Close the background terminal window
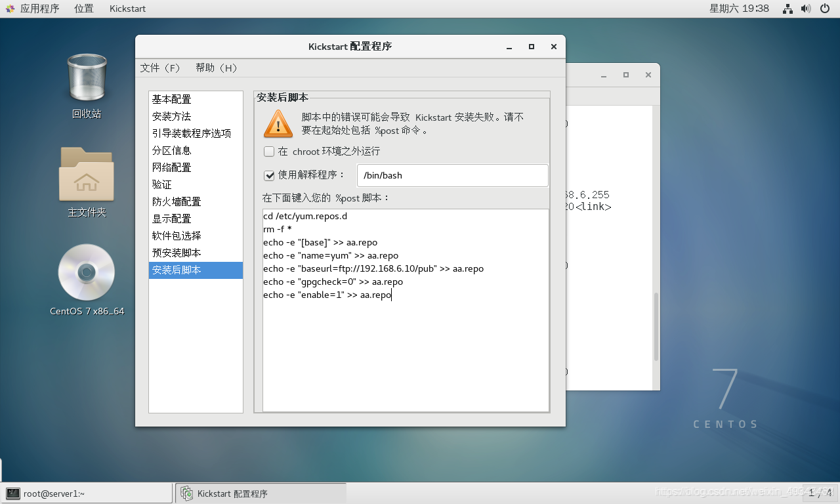This screenshot has width=840, height=504. tap(648, 75)
